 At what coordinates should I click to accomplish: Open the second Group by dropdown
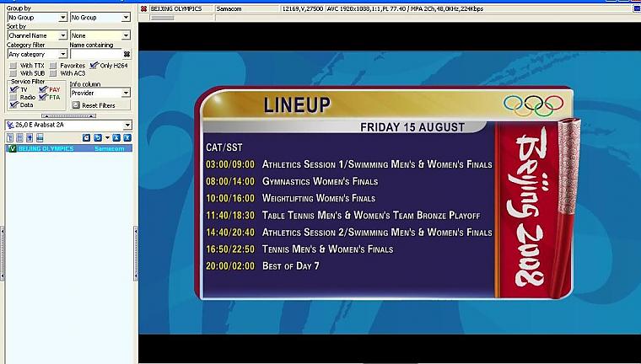(x=126, y=18)
